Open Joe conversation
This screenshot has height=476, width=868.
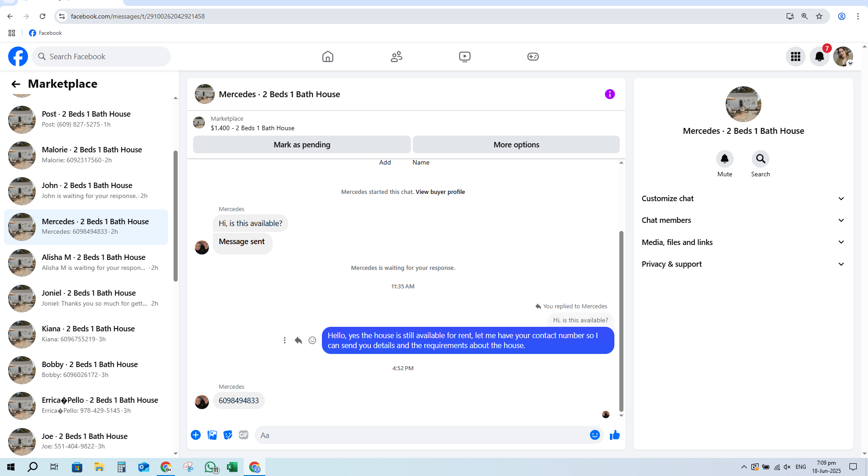tap(86, 441)
